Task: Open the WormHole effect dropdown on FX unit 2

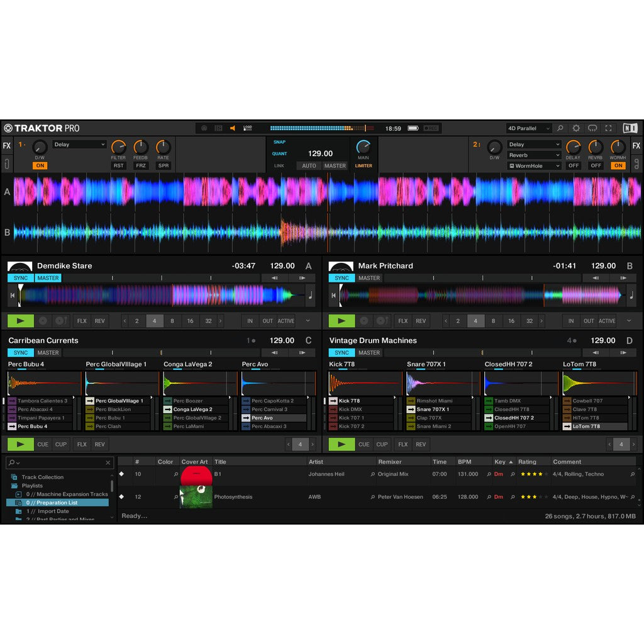Action: point(533,165)
